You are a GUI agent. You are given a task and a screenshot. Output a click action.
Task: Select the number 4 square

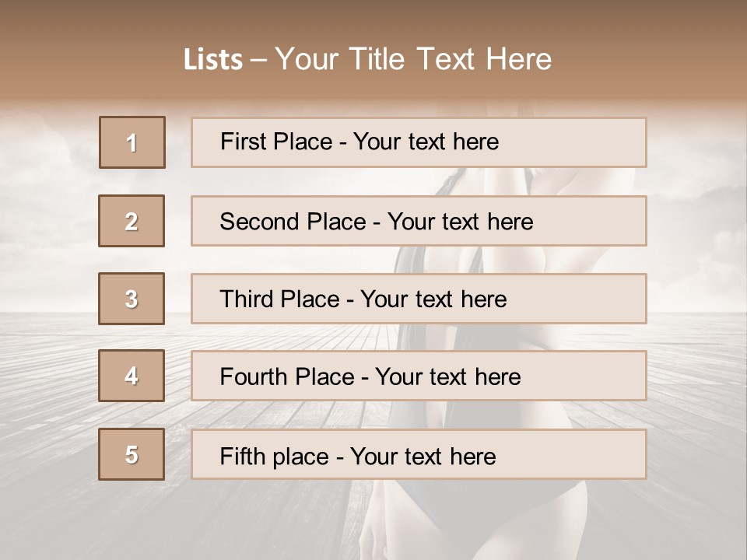click(x=132, y=376)
